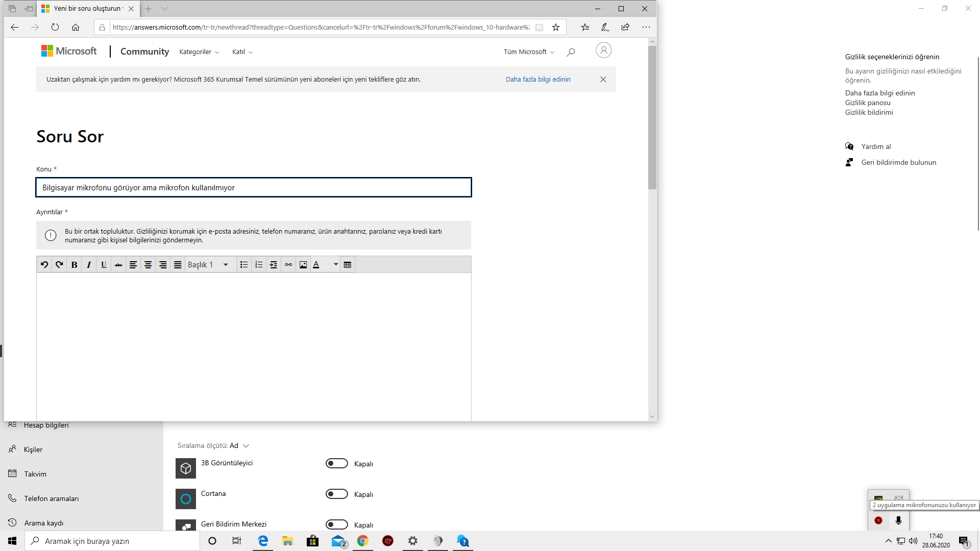Open a new browser tab
Screen dimensions: 980x551
148,9
